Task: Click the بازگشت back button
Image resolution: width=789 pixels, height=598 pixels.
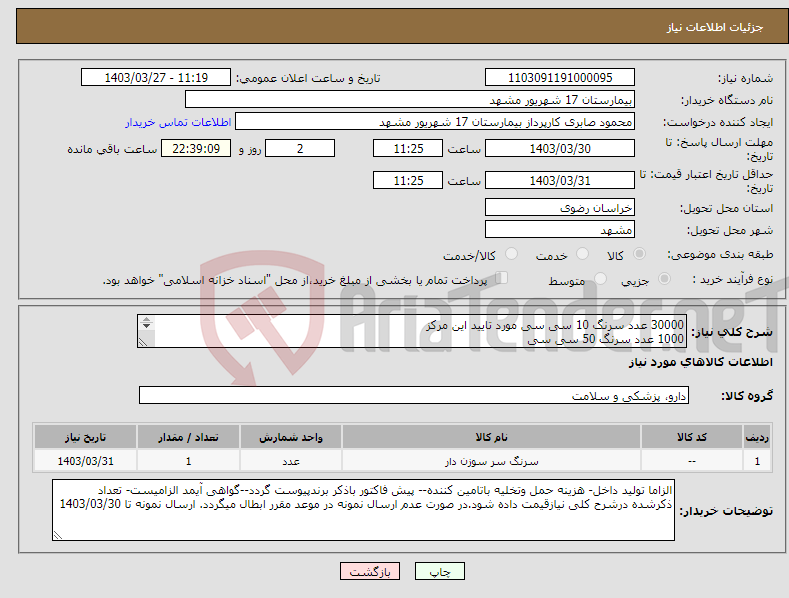Action: pos(370,571)
